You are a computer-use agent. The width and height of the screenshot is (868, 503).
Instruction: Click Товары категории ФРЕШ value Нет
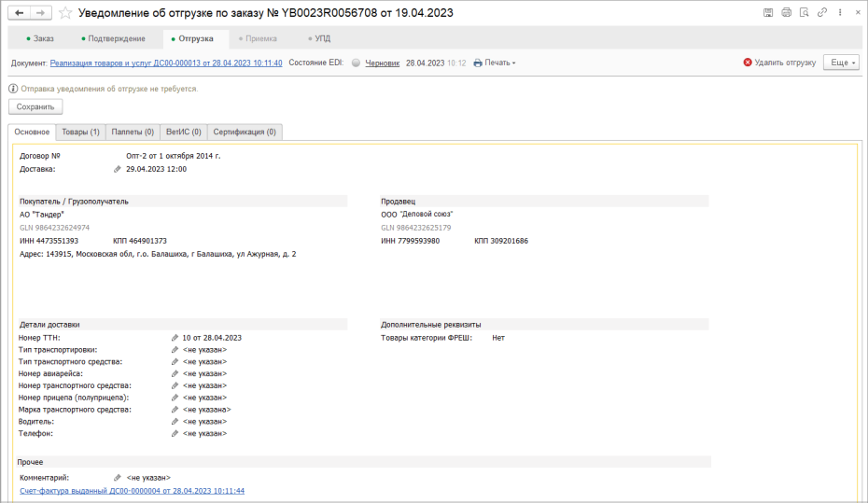[498, 338]
